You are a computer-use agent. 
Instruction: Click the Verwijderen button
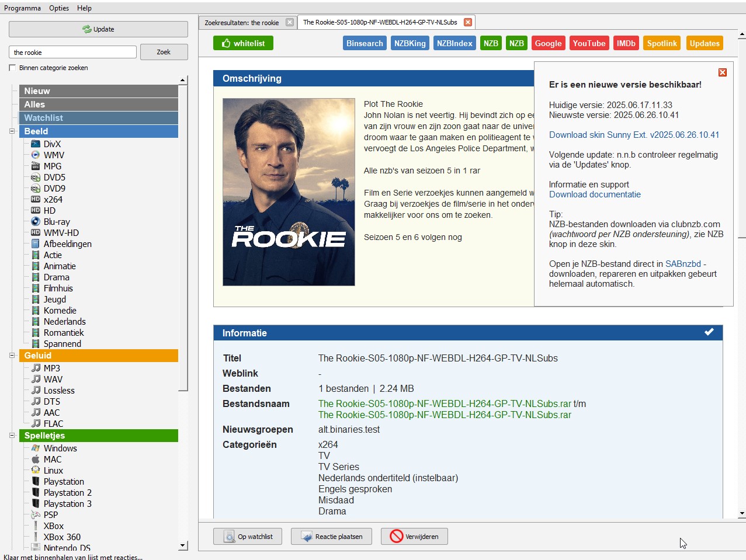click(x=414, y=537)
